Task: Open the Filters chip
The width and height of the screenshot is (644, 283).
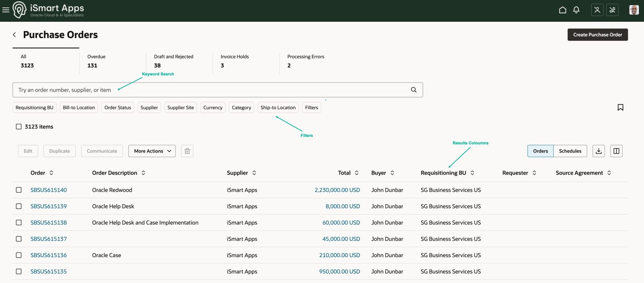Action: click(312, 107)
